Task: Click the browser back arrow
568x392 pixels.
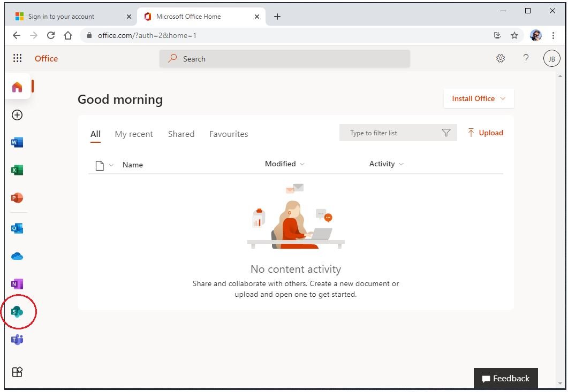Action: coord(17,35)
